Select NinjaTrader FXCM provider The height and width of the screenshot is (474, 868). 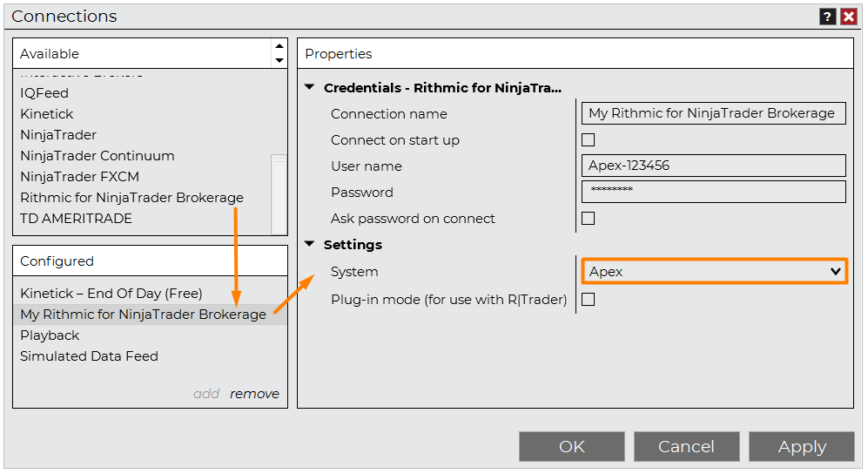[x=80, y=177]
